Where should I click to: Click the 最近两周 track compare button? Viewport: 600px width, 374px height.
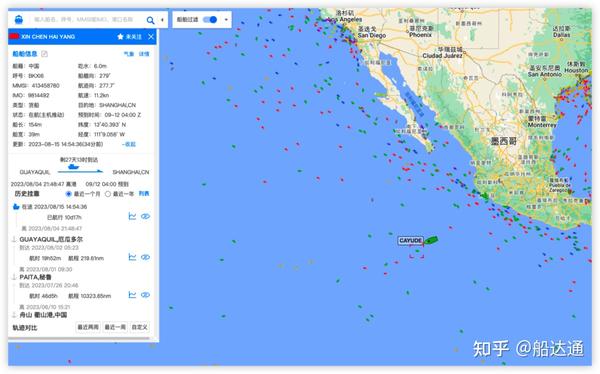coord(88,327)
